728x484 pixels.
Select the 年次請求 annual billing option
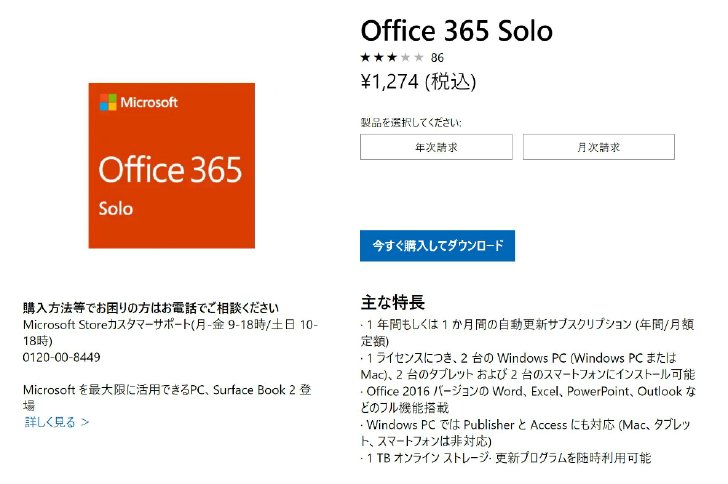[436, 147]
